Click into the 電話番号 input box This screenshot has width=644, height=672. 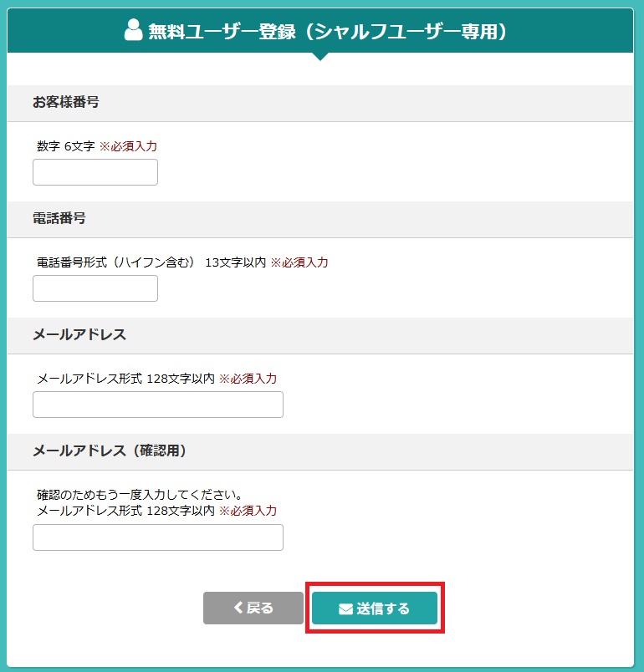coord(95,288)
